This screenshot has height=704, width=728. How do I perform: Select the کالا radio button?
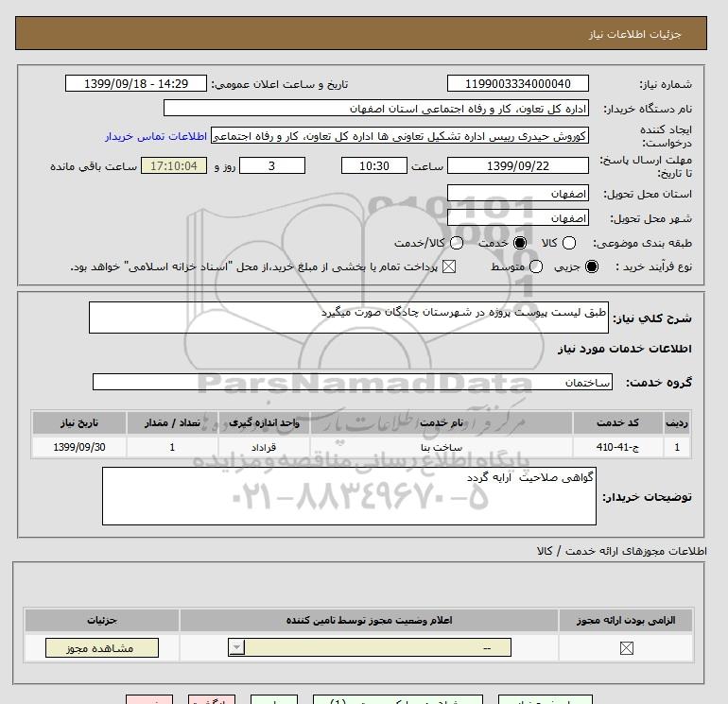pyautogui.click(x=569, y=243)
